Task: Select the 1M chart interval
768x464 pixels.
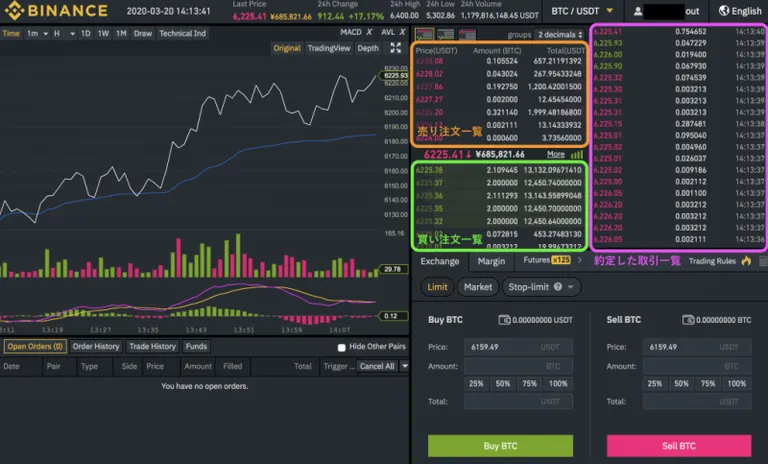Action: point(121,33)
